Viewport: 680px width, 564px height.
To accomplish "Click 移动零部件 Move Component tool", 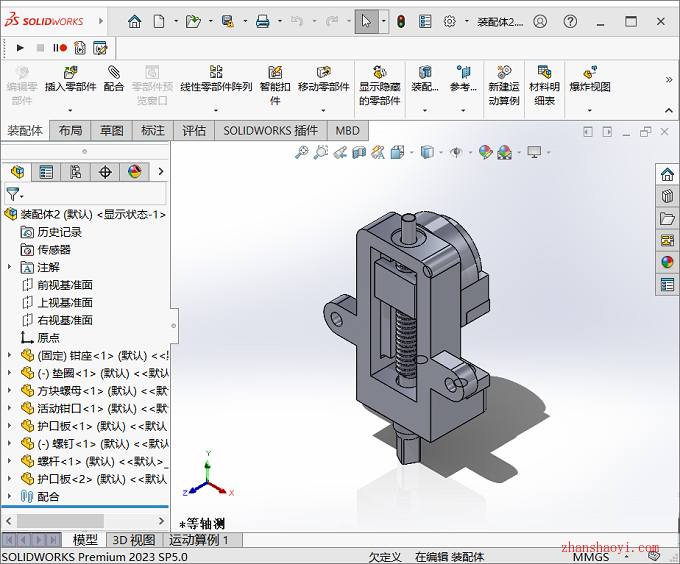I will click(x=324, y=79).
